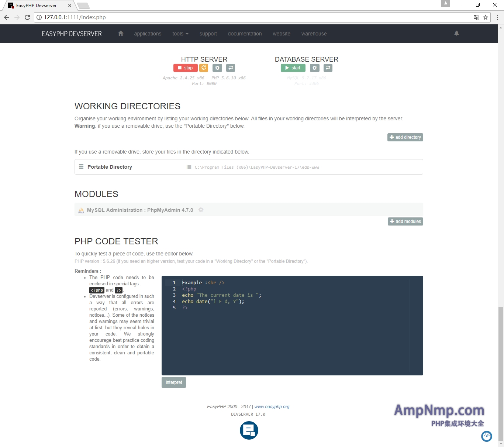Image resolution: width=504 pixels, height=447 pixels.
Task: Open the www.easyphp.org link
Action: [x=272, y=407]
